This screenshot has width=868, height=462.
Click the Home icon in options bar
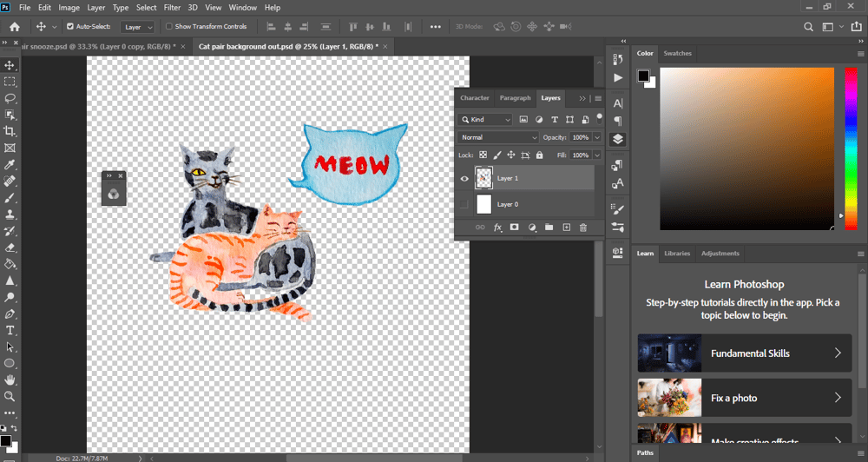15,27
